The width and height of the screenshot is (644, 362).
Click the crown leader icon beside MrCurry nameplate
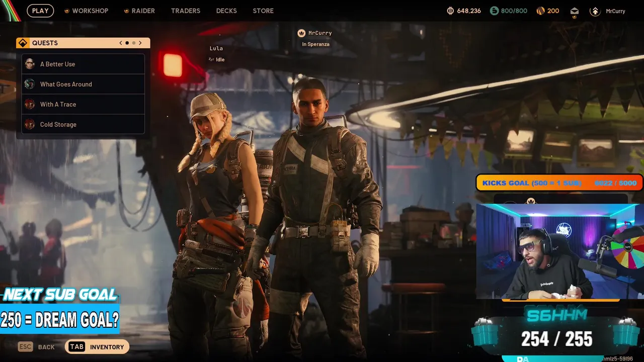pos(301,33)
